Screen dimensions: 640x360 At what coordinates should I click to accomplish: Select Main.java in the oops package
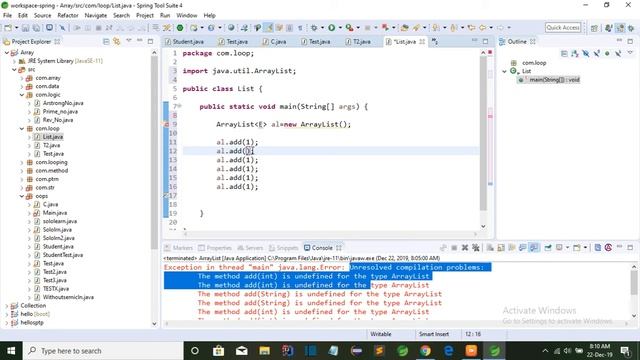[55, 213]
